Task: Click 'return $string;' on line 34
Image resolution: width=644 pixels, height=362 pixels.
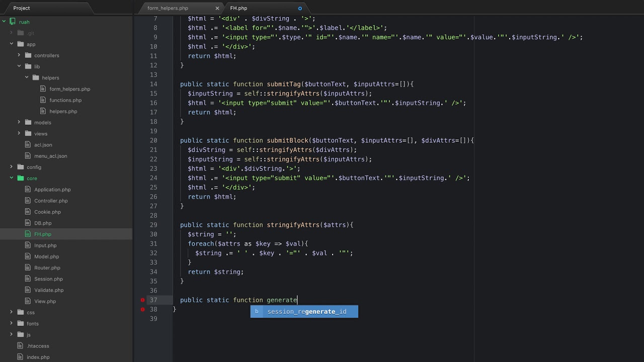Action: coord(216,272)
